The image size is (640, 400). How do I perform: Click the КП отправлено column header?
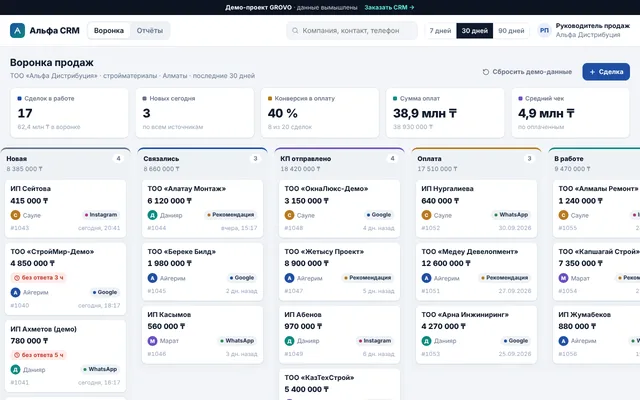pos(340,163)
